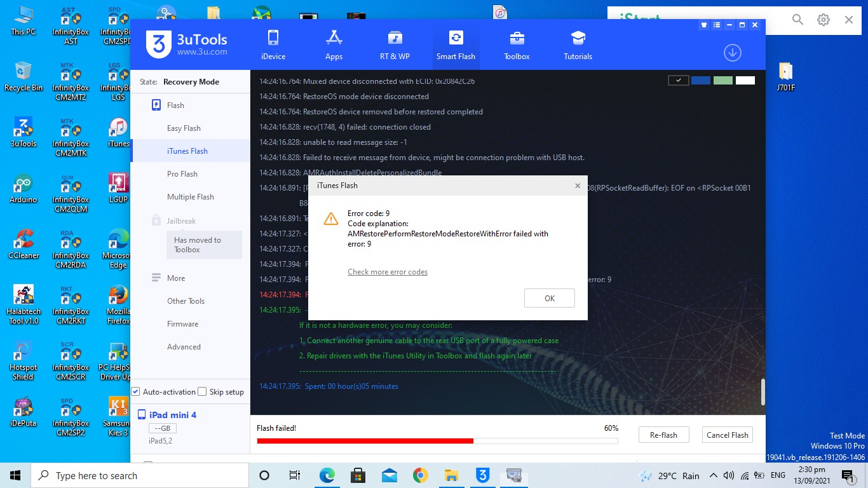Select the white log color swatch
The width and height of the screenshot is (868, 488).
(745, 81)
